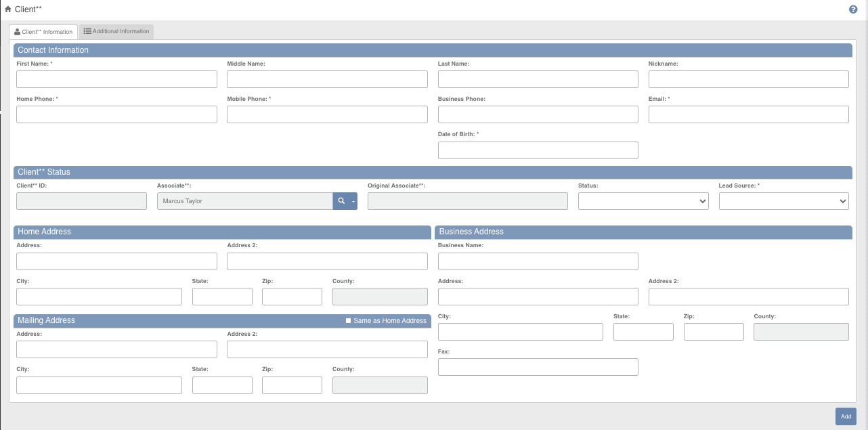Image resolution: width=868 pixels, height=430 pixels.
Task: Click the Associate search magnifier icon
Action: coord(342,201)
